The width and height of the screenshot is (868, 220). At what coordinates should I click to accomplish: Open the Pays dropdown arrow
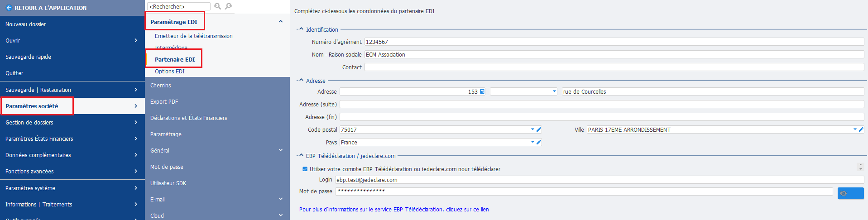pos(532,142)
